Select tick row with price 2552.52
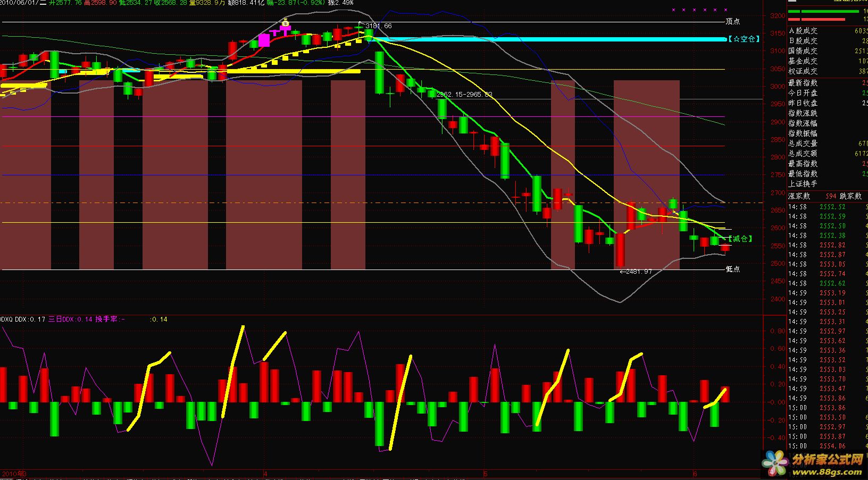Viewport: 868px width, 480px height. [x=828, y=207]
